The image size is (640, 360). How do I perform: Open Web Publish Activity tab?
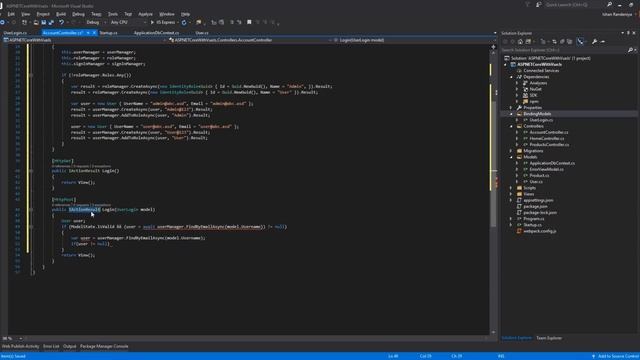click(20, 347)
